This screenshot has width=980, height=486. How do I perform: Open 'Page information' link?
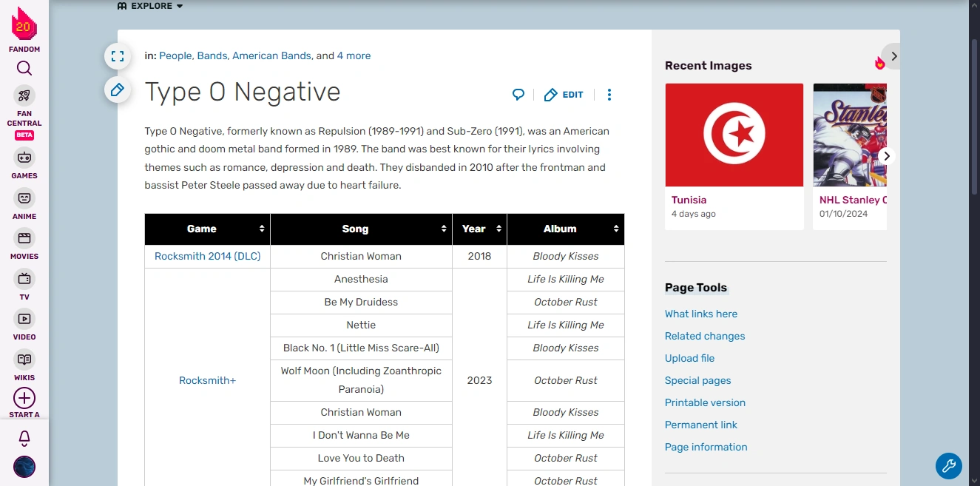point(706,447)
